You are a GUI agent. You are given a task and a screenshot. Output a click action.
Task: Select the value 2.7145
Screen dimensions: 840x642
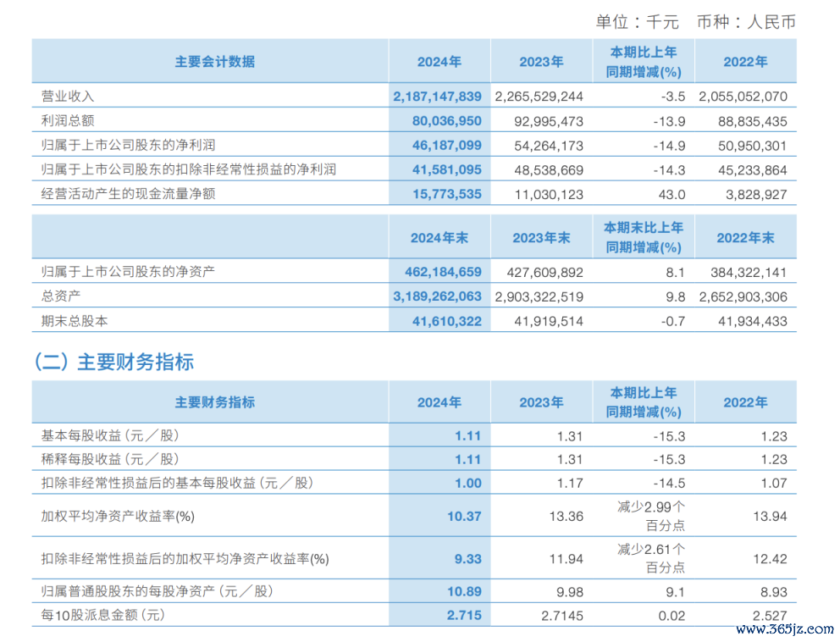[562, 615]
